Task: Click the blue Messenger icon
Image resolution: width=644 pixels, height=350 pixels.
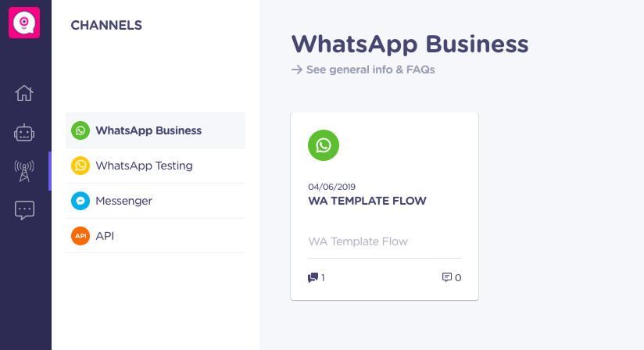Action: click(80, 201)
